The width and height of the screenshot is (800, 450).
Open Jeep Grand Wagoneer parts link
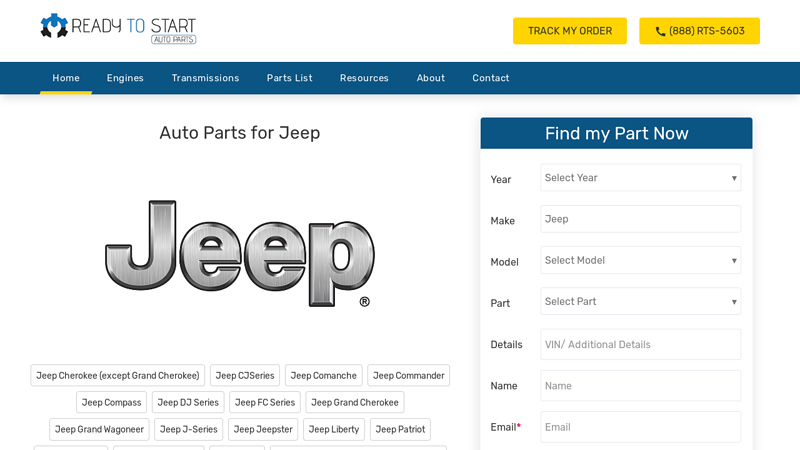point(99,430)
